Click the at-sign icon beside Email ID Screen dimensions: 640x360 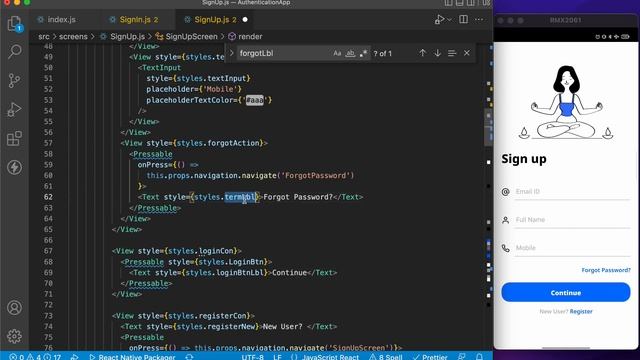(505, 191)
